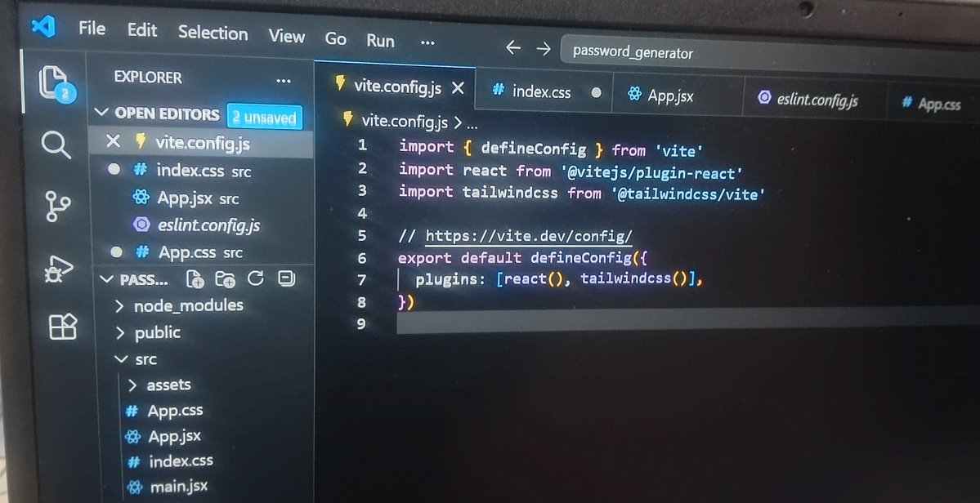Refresh the Explorer tree
Viewport: 980px width, 503px height.
coord(256,278)
